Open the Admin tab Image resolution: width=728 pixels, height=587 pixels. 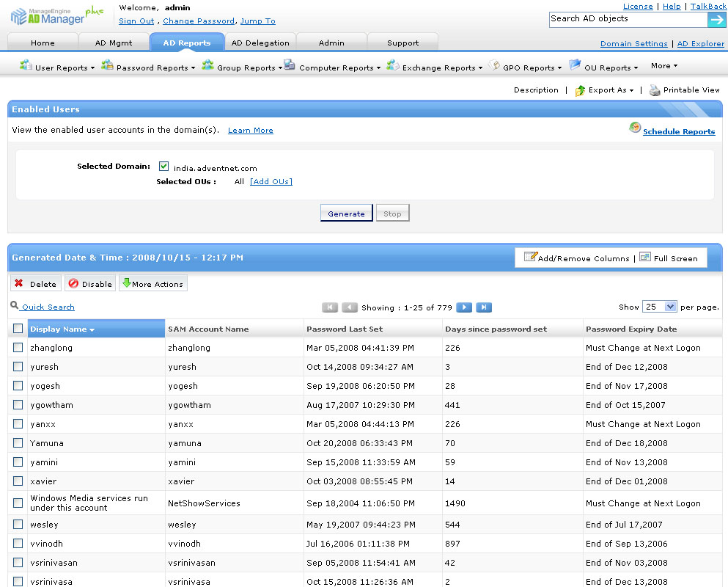click(331, 43)
